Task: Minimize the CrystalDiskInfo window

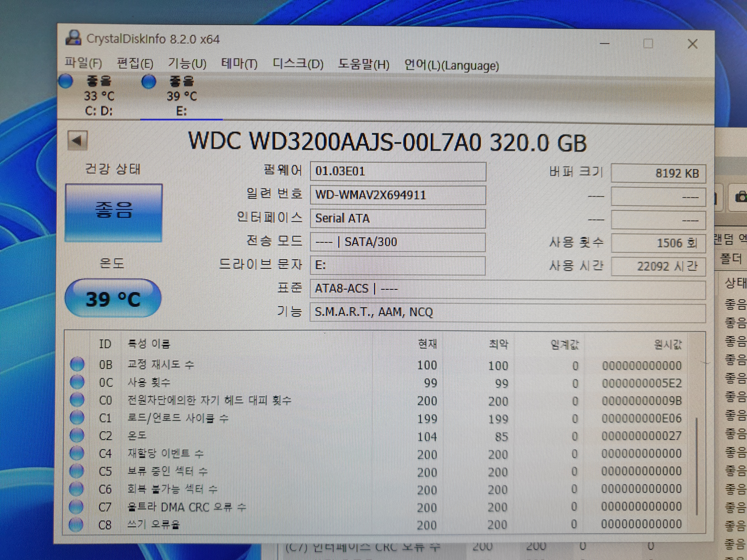Action: [x=605, y=43]
